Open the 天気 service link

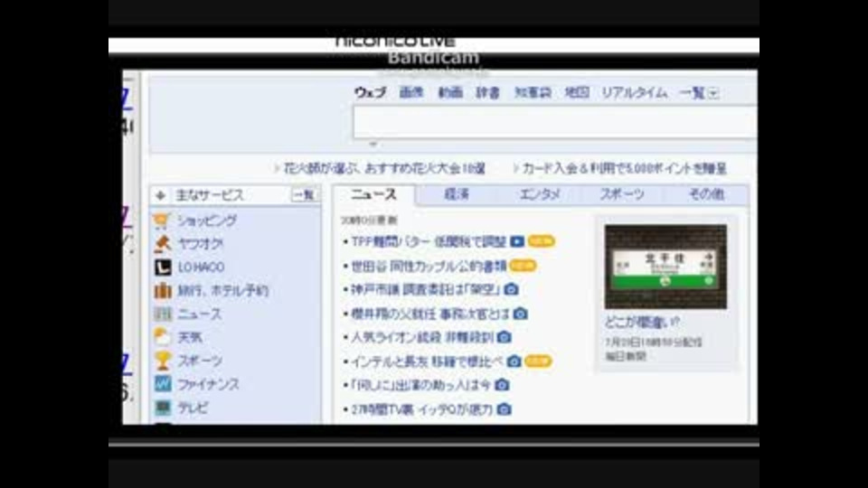coord(190,337)
